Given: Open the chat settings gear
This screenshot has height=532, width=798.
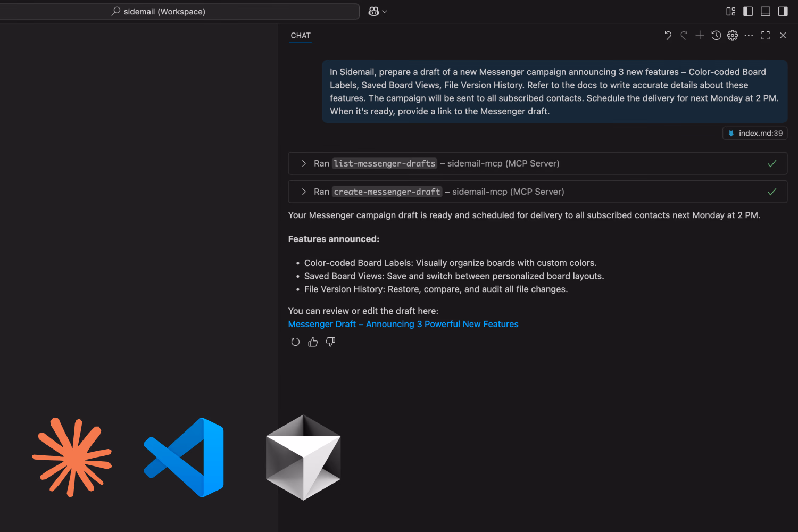Looking at the screenshot, I should coord(733,35).
